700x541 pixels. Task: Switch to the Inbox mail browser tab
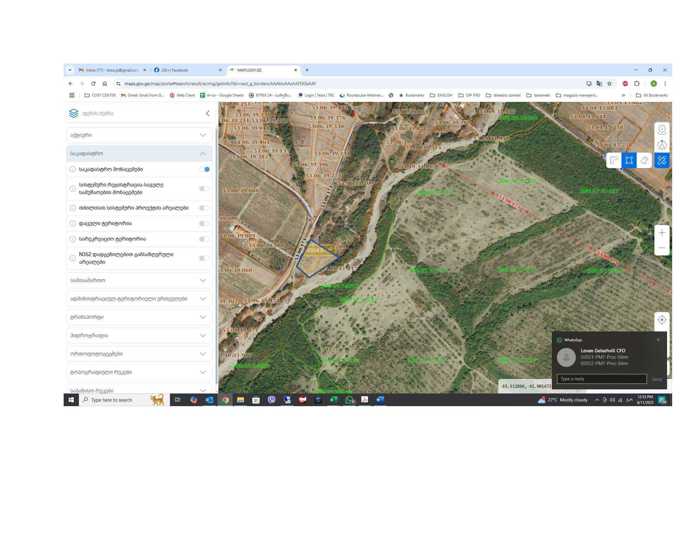coord(110,70)
